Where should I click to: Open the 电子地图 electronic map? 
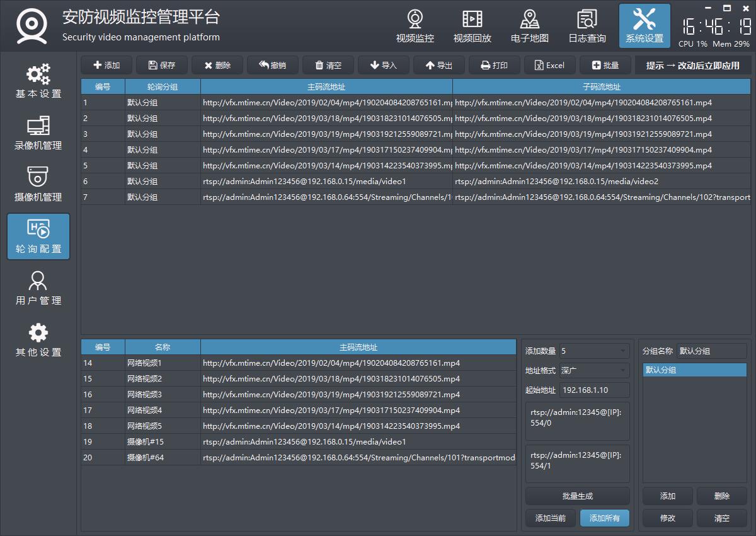tap(529, 26)
